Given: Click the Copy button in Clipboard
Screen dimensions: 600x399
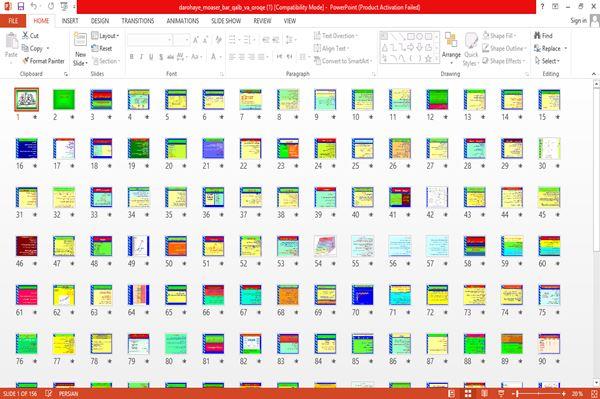Looking at the screenshot, I should (x=33, y=48).
